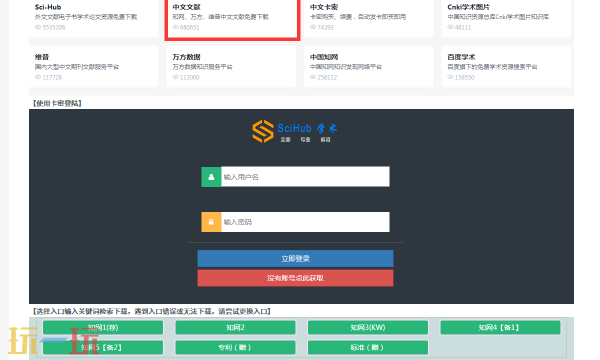This screenshot has width=600, height=360.
Task: Click the 百度旗下的免费学术资源搜索平台 description
Action: click(x=492, y=67)
